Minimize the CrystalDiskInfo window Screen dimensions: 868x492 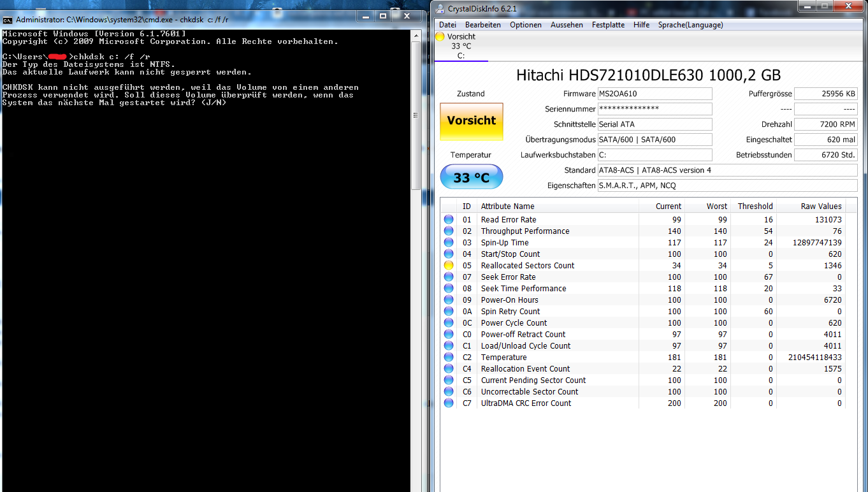coord(807,6)
